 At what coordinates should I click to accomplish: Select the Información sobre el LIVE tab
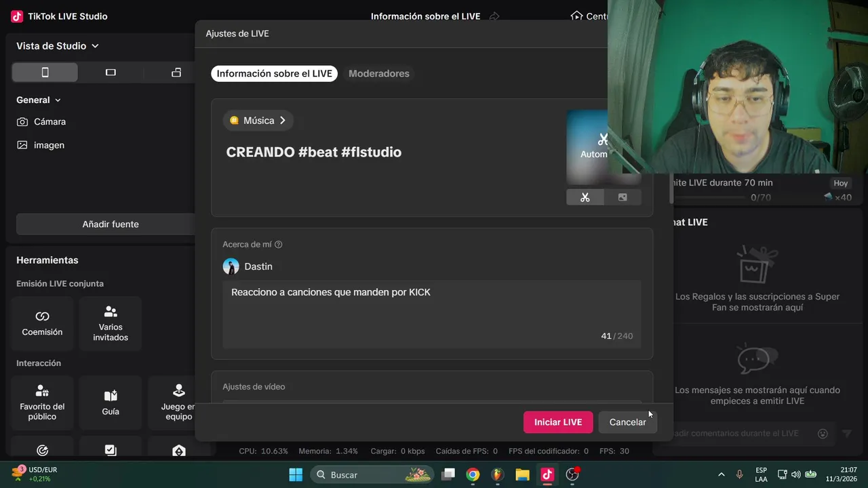click(275, 73)
